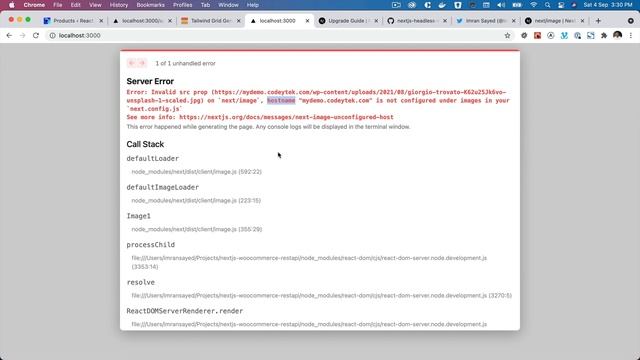Open the Apple menu
Viewport: 640px width, 360px height.
(11, 5)
